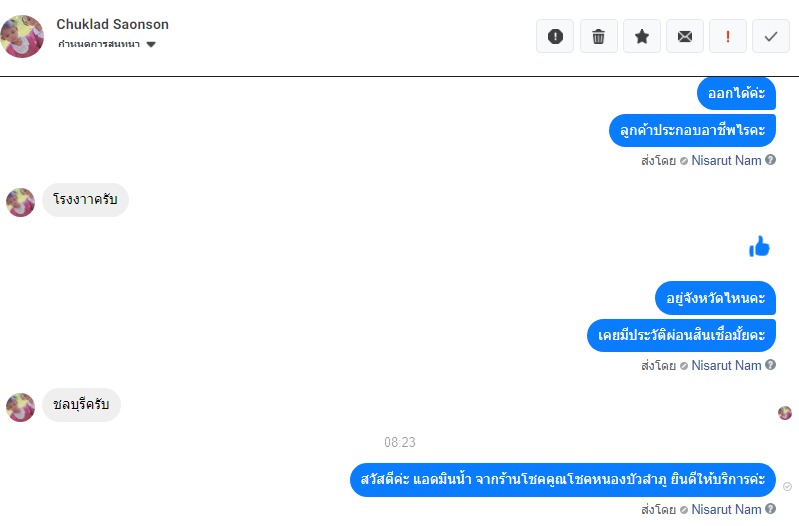This screenshot has width=799, height=526.
Task: Click the avatar beside ชลบุรีครับ message
Action: 20,407
